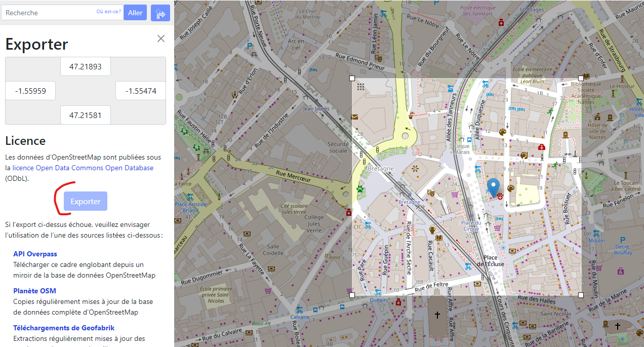Click the 'Où est-ce?' link

109,12
